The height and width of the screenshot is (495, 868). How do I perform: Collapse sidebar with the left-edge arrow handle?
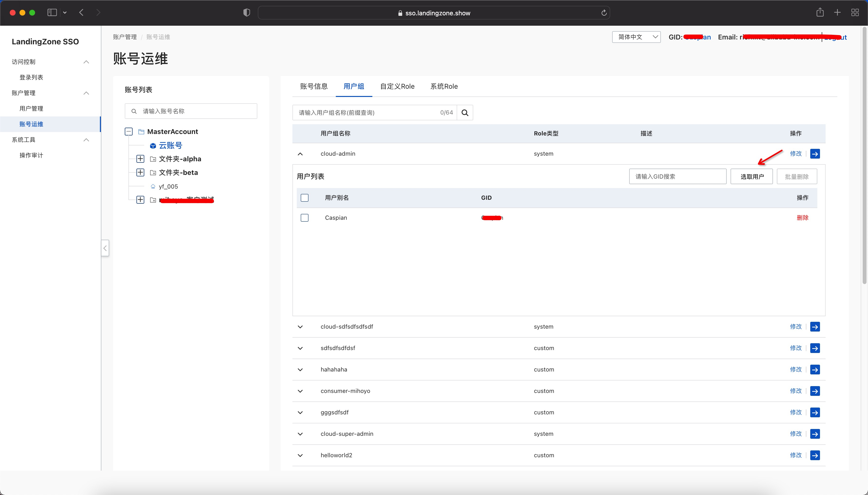tap(105, 248)
